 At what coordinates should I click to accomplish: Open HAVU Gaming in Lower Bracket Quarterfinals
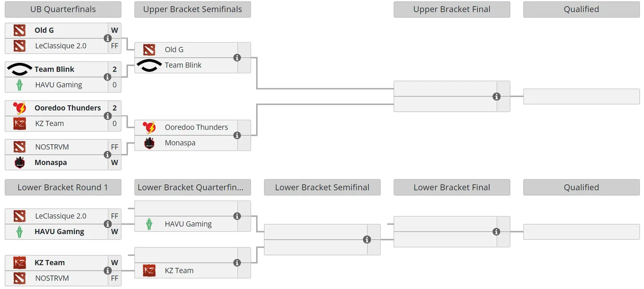(188, 224)
